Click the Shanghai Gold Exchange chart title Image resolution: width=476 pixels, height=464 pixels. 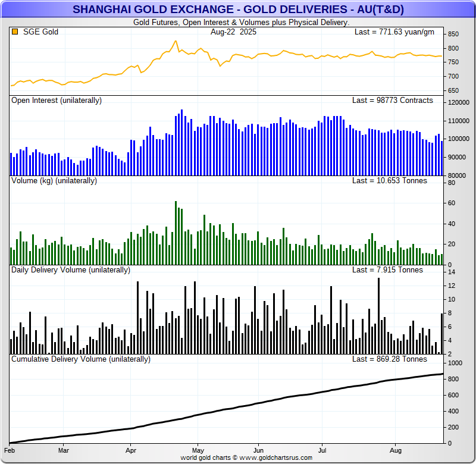point(238,10)
